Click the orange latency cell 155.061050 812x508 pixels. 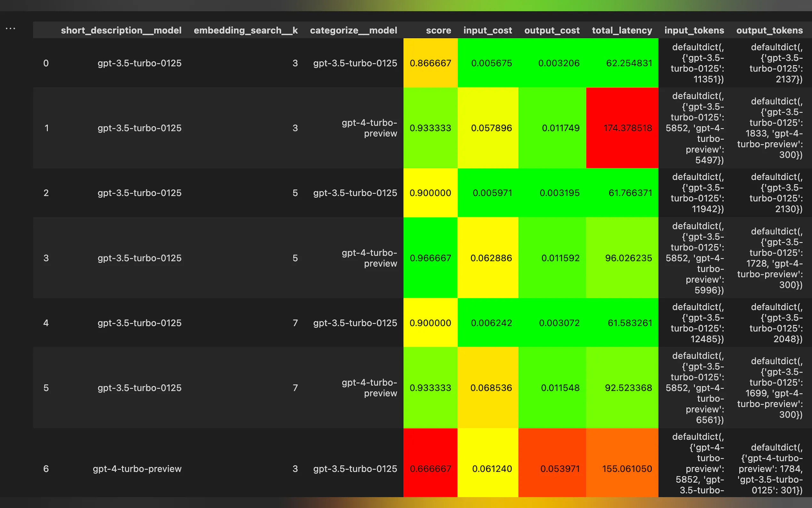pos(626,468)
